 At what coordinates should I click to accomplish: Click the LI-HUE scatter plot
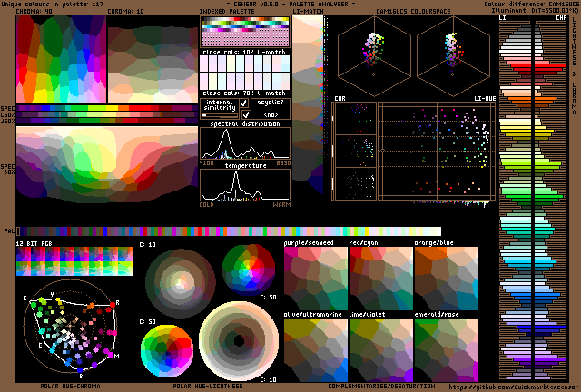[437, 152]
